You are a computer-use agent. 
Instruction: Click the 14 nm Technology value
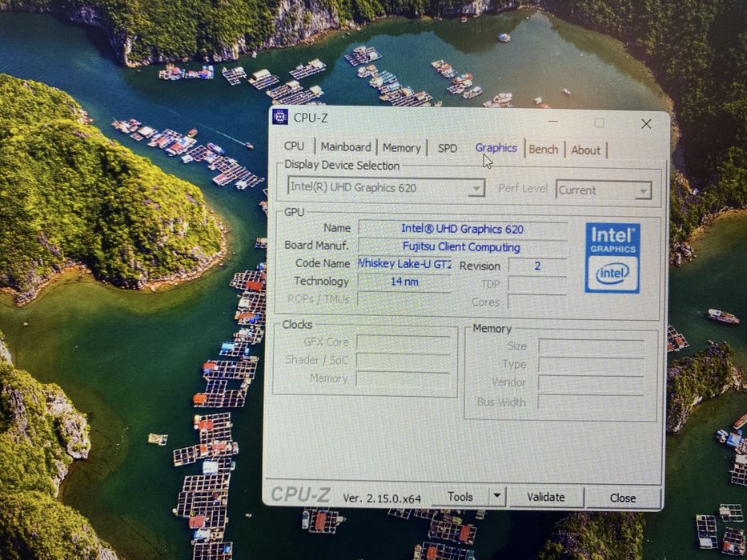point(404,282)
